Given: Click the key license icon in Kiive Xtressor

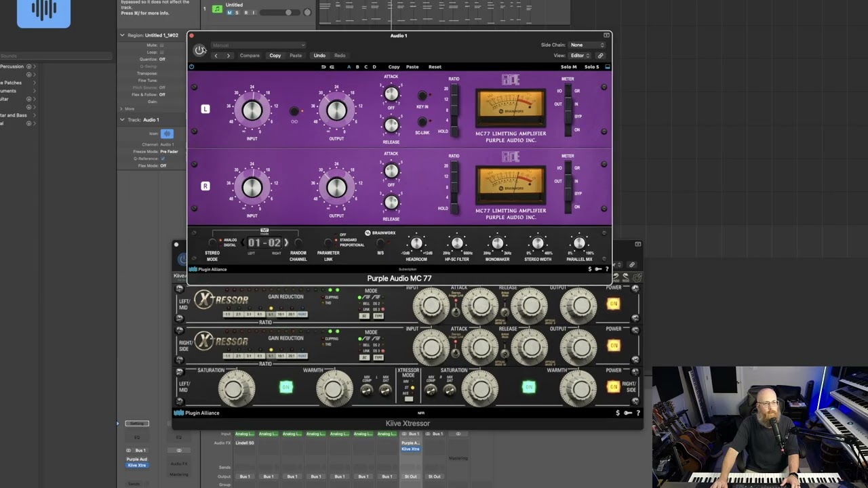Looking at the screenshot, I should (x=628, y=413).
